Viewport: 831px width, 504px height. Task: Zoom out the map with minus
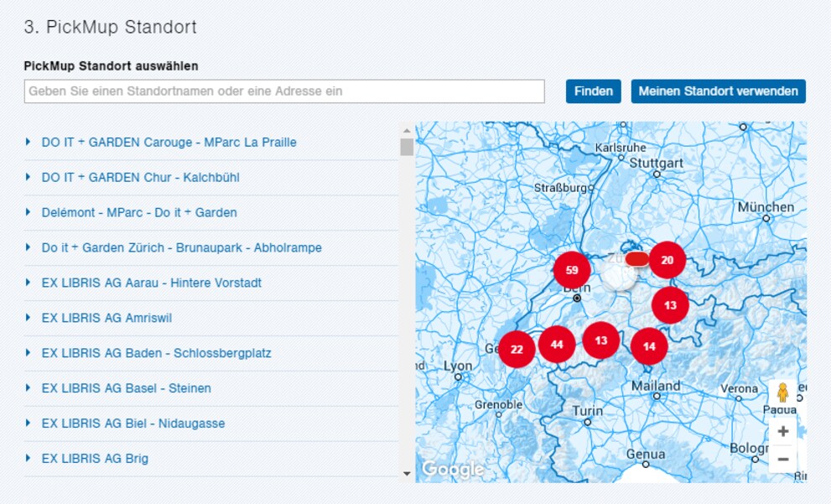[782, 459]
